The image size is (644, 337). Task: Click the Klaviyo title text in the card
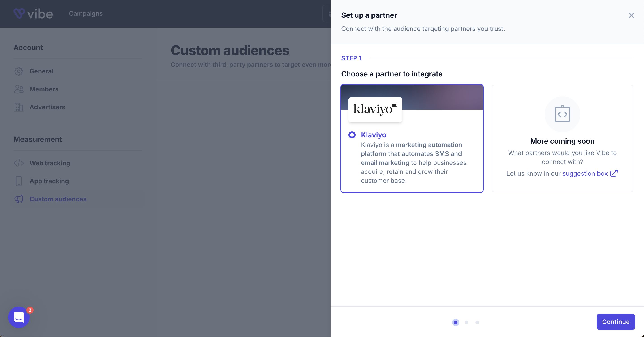[374, 135]
